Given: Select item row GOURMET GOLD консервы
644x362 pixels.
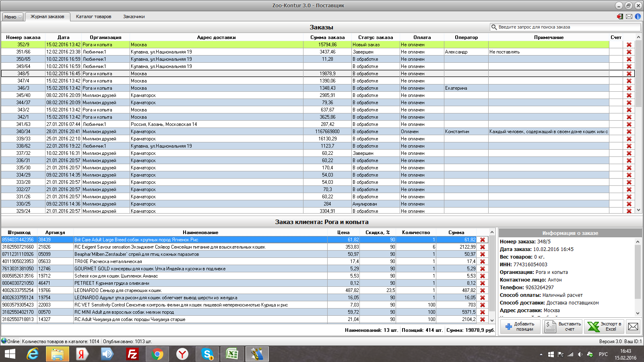Looking at the screenshot, I should [x=244, y=269].
